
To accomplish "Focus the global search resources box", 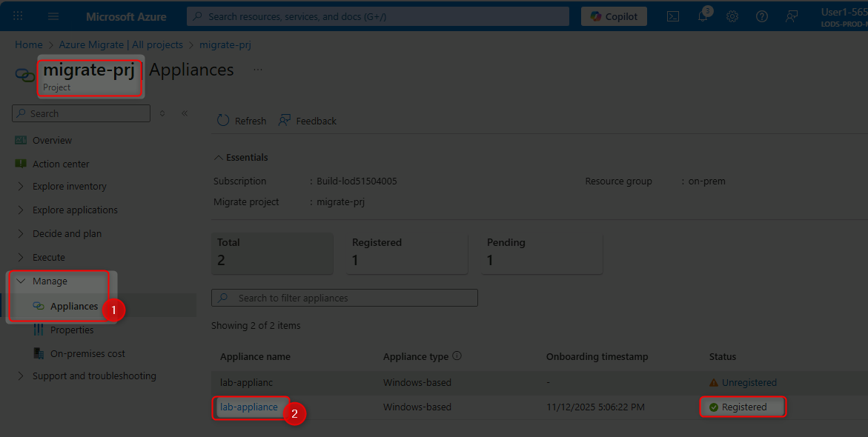I will click(x=377, y=16).
